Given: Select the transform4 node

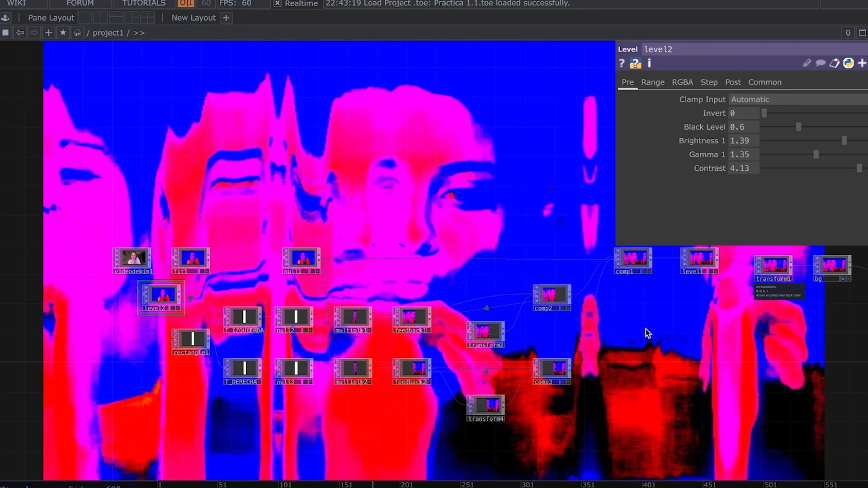Looking at the screenshot, I should pos(486,408).
